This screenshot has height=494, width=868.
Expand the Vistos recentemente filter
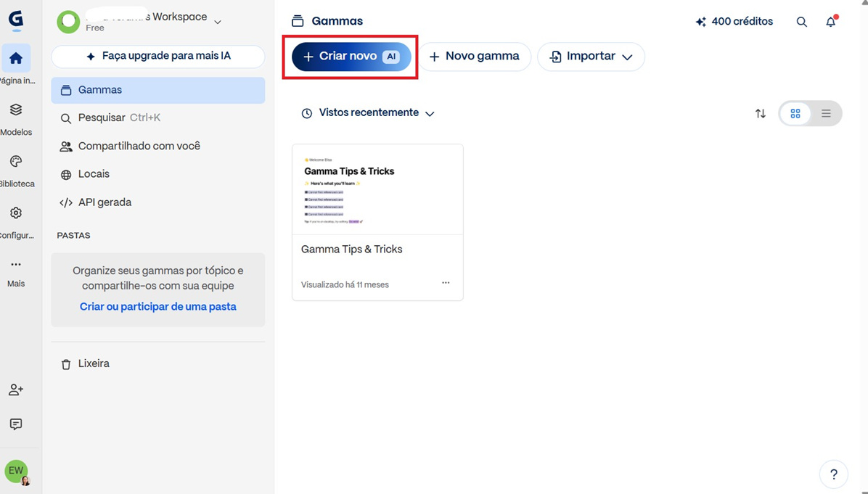[x=367, y=113]
